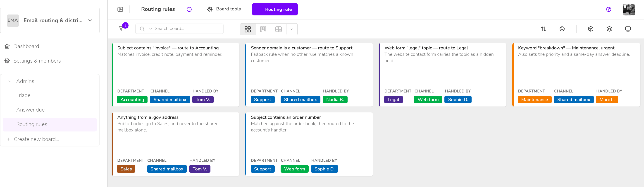Click Shared mailbox tag on invoice card

pos(170,100)
